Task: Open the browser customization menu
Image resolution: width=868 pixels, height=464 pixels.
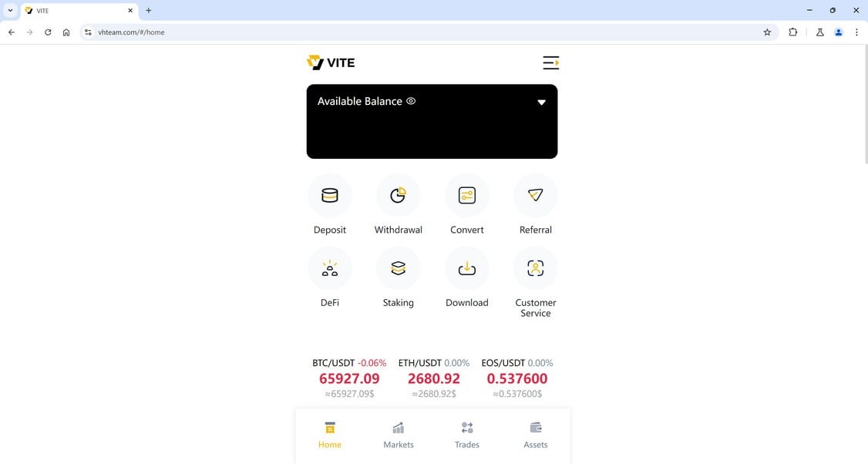Action: click(x=856, y=32)
